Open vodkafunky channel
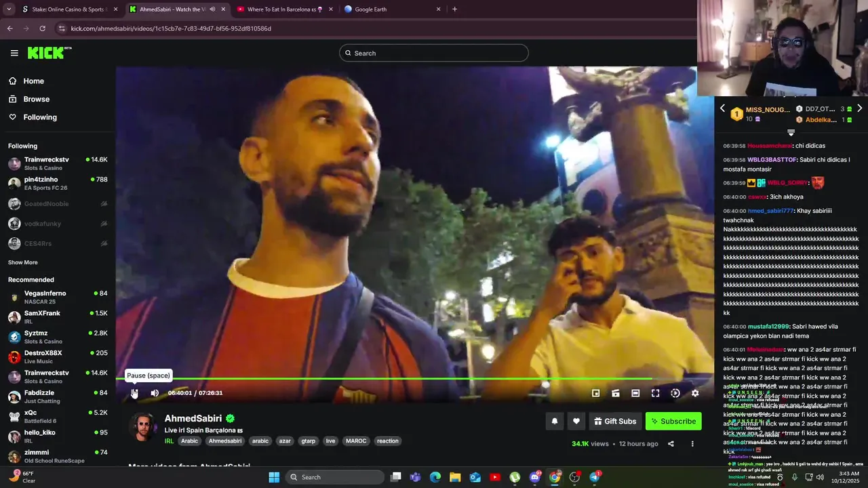 point(58,224)
